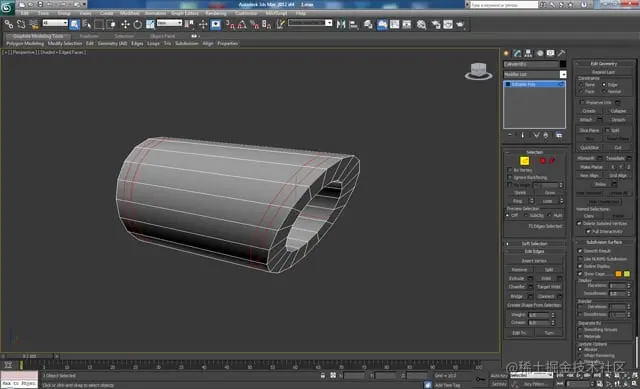Expand the Soft Selection rollout
640x389 pixels.
pyautogui.click(x=534, y=244)
